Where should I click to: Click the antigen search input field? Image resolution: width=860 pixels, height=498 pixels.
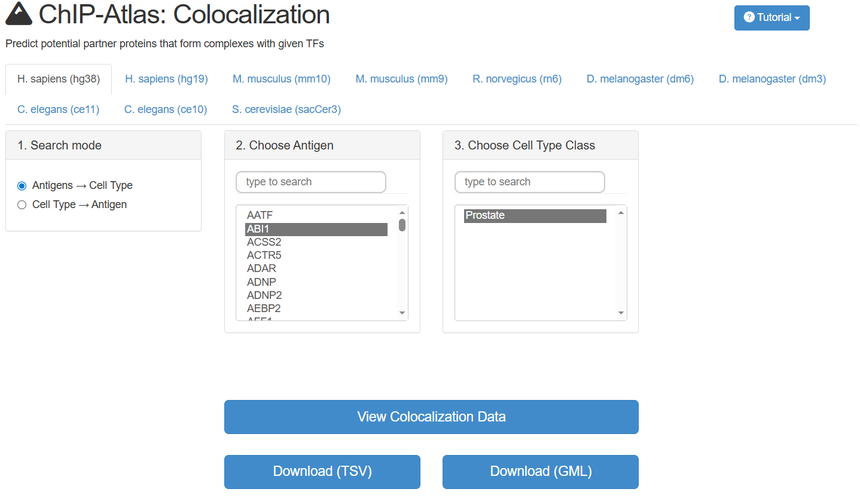click(311, 182)
